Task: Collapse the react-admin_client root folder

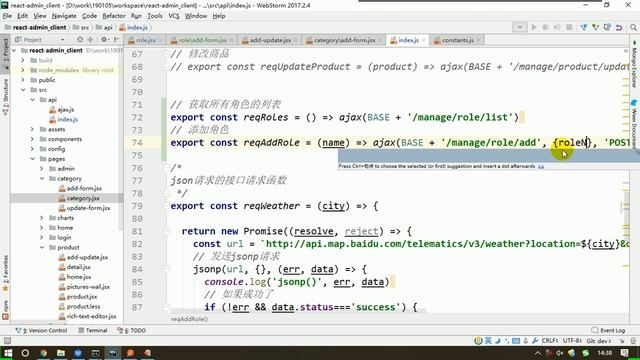Action: (14, 50)
